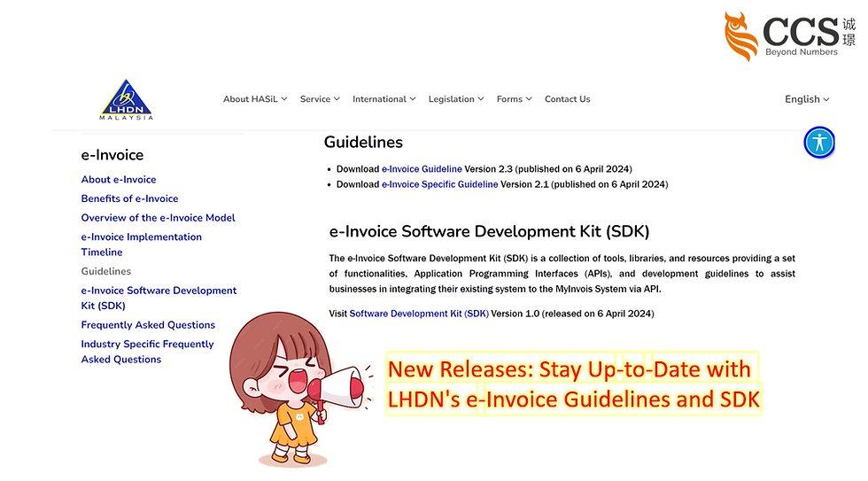The width and height of the screenshot is (868, 481).
Task: Open the accessibility options button
Action: click(x=819, y=143)
